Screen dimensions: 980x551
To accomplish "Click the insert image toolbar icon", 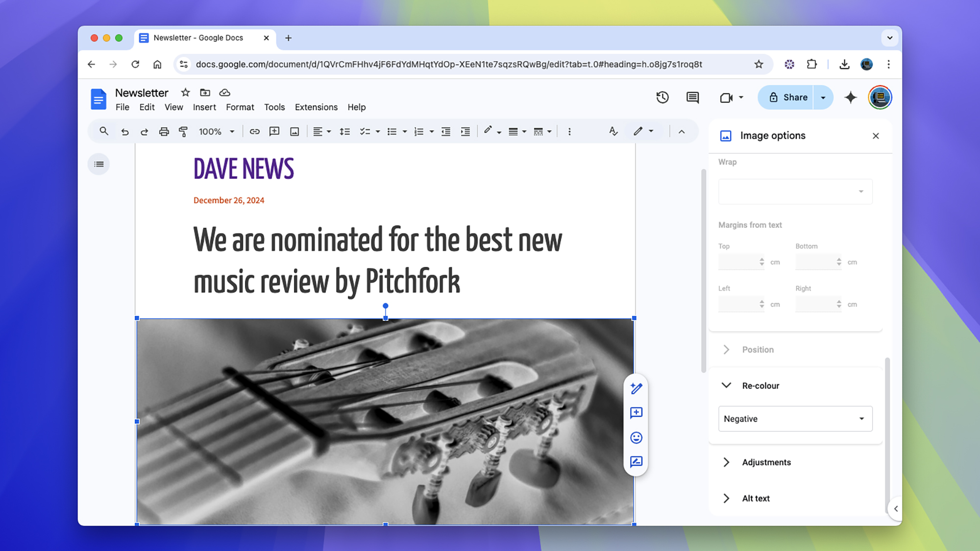I will tap(294, 131).
